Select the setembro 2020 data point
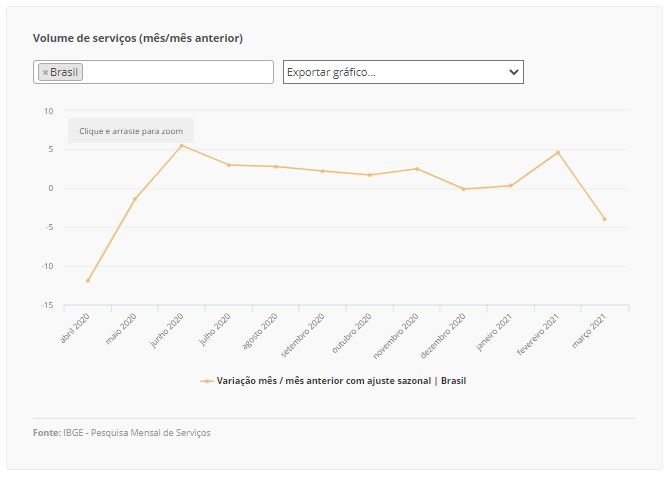 tap(322, 171)
